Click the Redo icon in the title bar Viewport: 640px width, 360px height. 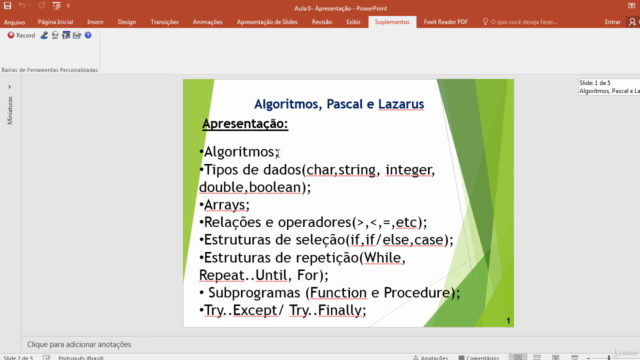(42, 6)
